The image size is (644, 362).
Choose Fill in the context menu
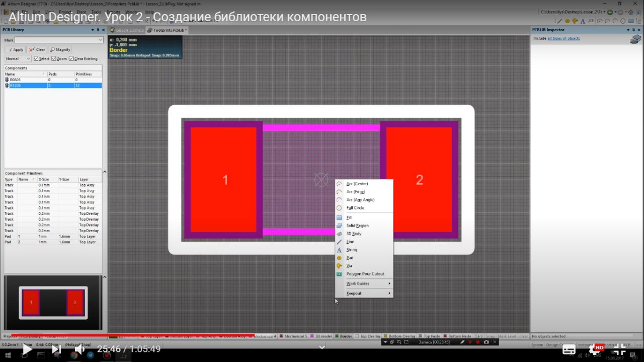point(364,218)
